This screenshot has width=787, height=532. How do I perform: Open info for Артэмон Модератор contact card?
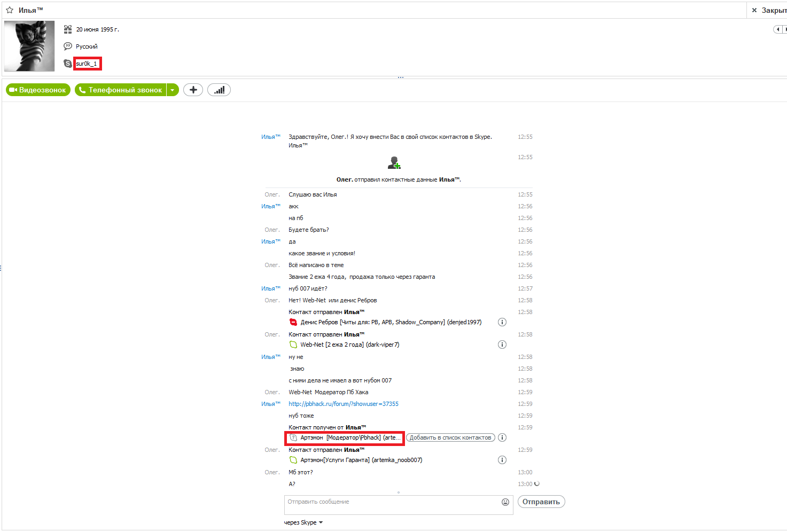point(502,437)
